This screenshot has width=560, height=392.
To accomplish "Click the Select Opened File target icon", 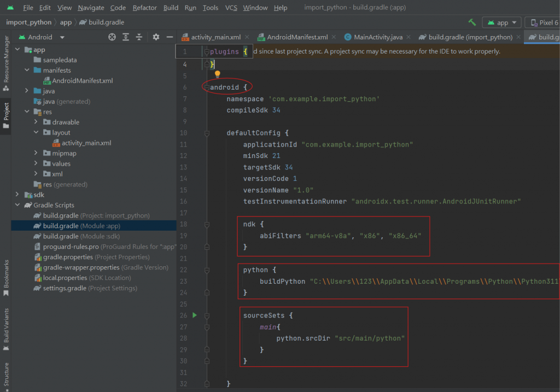I will point(112,37).
